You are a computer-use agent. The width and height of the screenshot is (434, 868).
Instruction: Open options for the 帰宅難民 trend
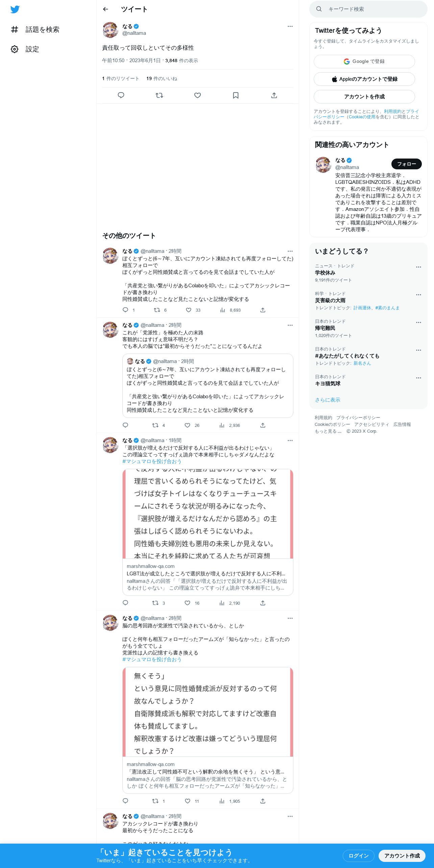click(418, 322)
